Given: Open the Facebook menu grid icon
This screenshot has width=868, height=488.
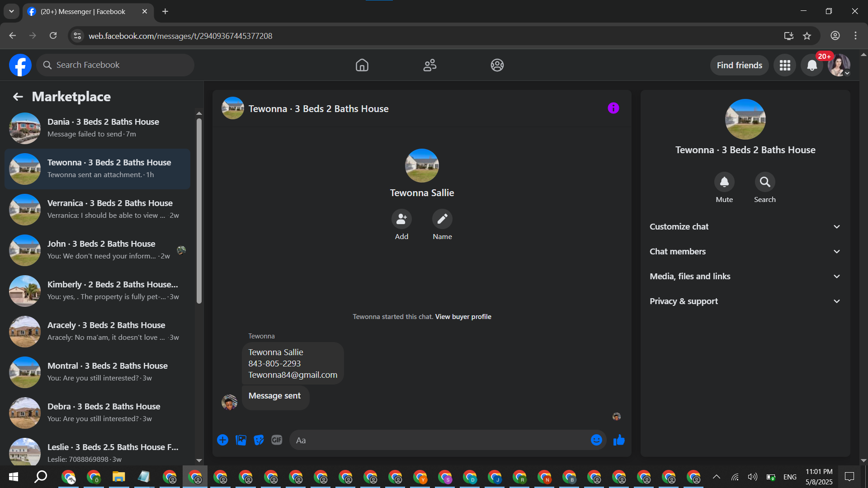Looking at the screenshot, I should click(785, 66).
